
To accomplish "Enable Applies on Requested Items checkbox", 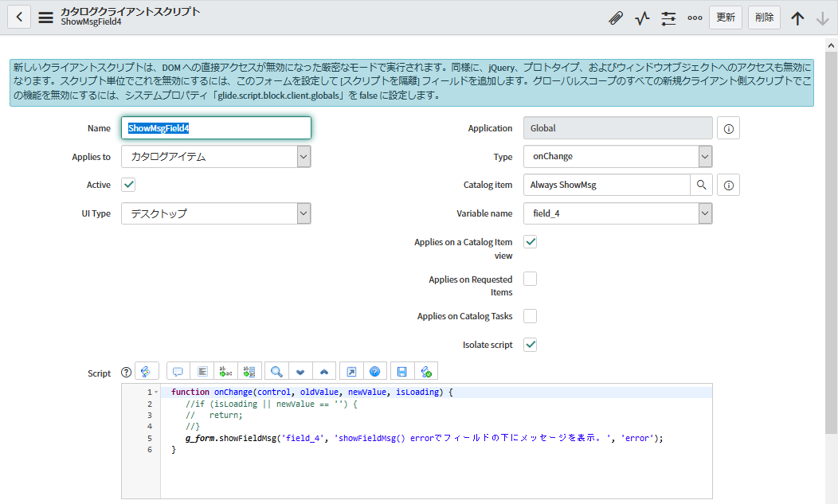I will pos(531,279).
